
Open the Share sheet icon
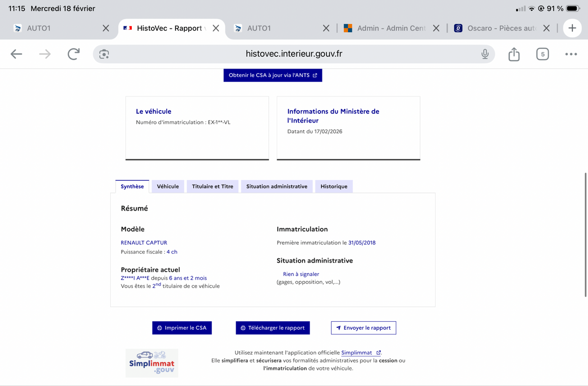pos(514,54)
